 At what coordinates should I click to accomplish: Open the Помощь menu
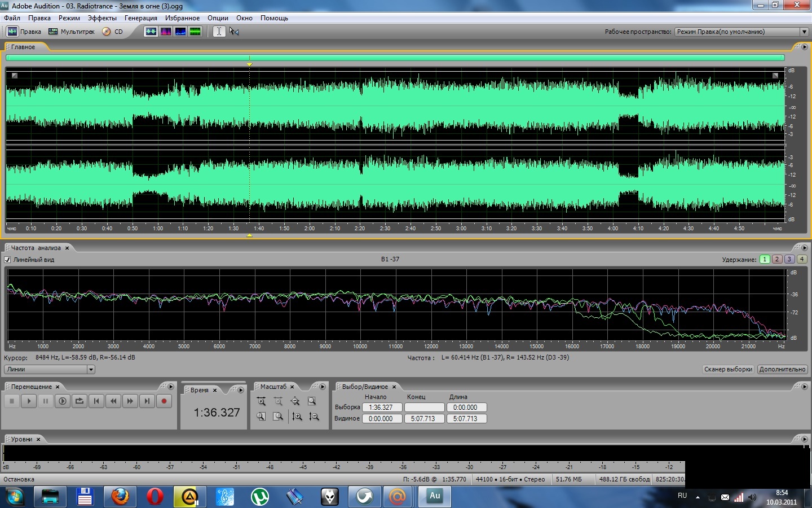[274, 18]
